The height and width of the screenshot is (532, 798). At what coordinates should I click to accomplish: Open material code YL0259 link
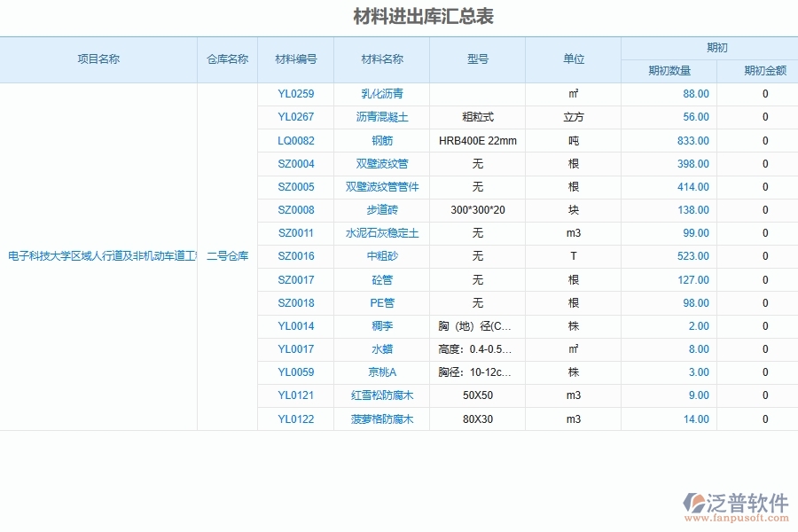point(293,94)
